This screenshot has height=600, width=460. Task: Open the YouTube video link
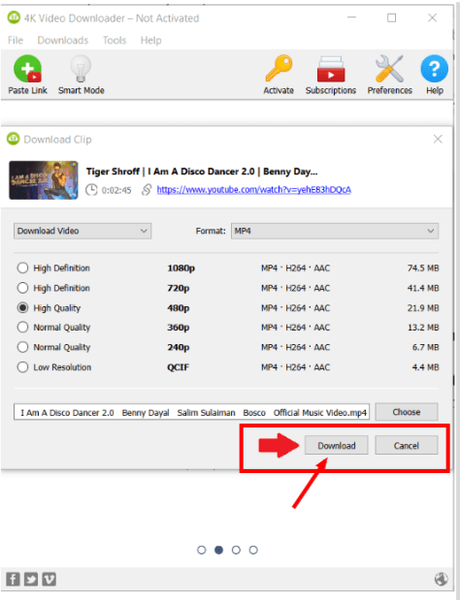(x=254, y=190)
